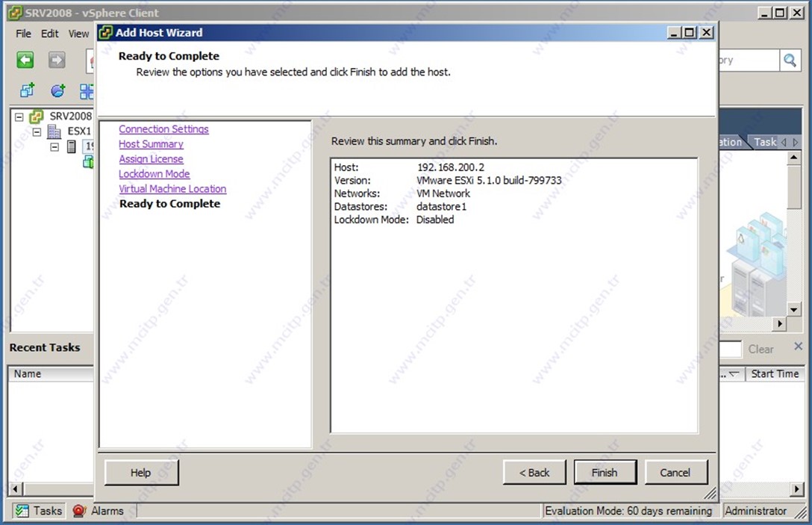Select the SRV2008 vCenter node icon
The height and width of the screenshot is (525, 812).
click(37, 117)
